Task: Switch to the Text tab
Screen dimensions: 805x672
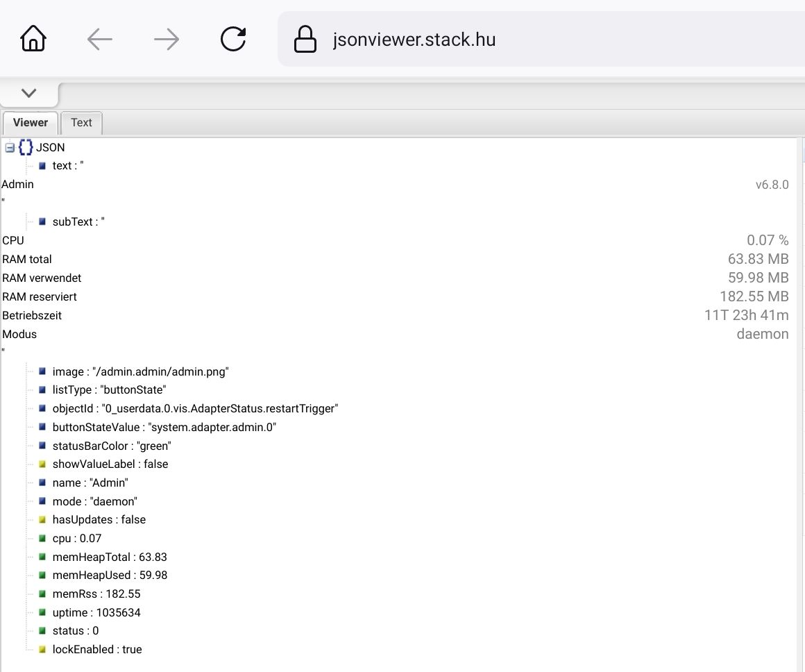Action: coord(81,123)
